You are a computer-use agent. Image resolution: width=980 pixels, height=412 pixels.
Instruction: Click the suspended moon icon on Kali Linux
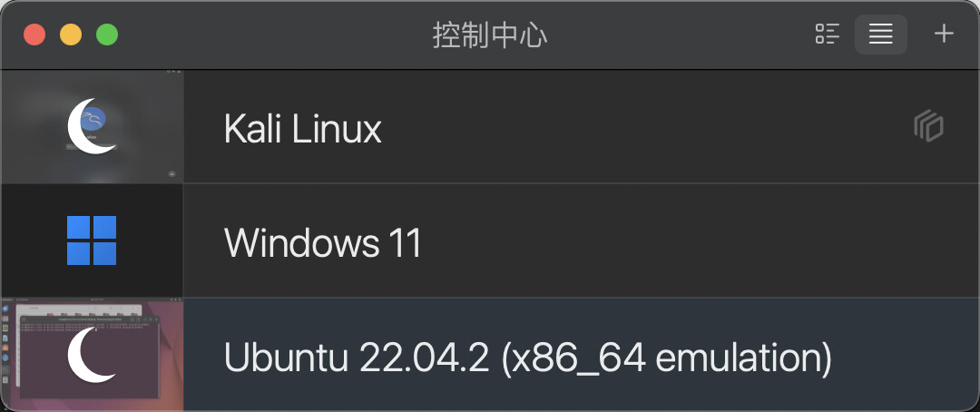[x=91, y=126]
